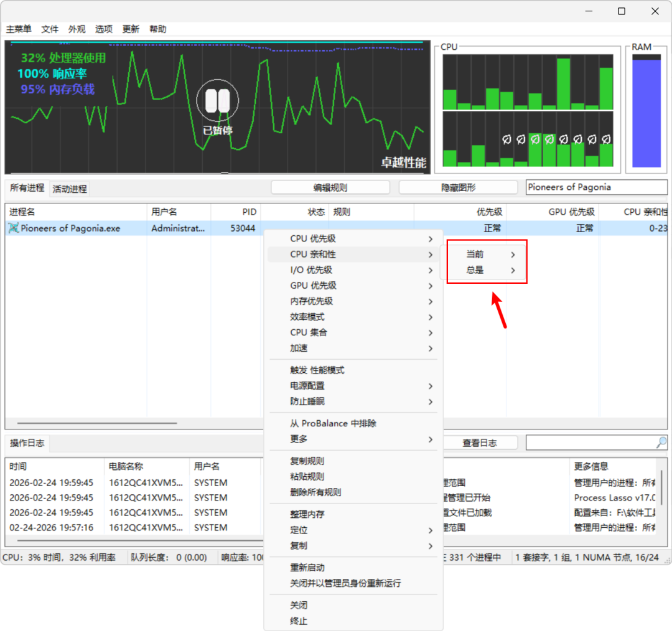Choose 重新启动 for the process
Image resolution: width=672 pixels, height=633 pixels.
pos(353,568)
